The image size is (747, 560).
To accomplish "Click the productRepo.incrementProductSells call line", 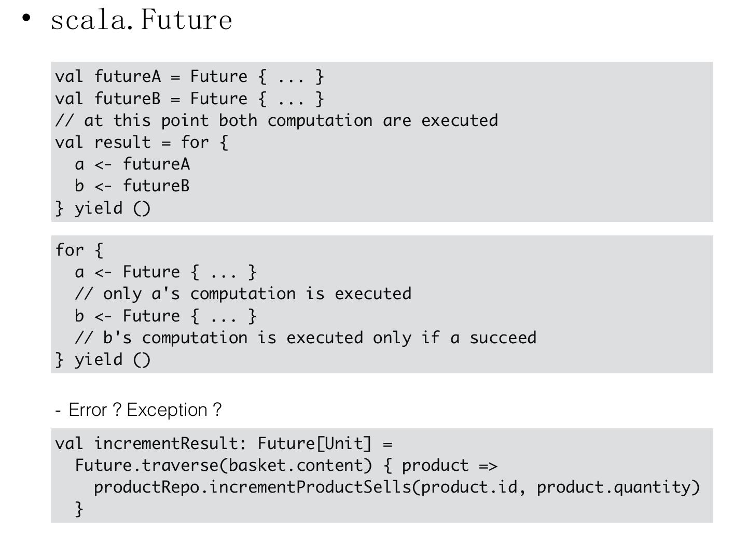I will (x=397, y=487).
